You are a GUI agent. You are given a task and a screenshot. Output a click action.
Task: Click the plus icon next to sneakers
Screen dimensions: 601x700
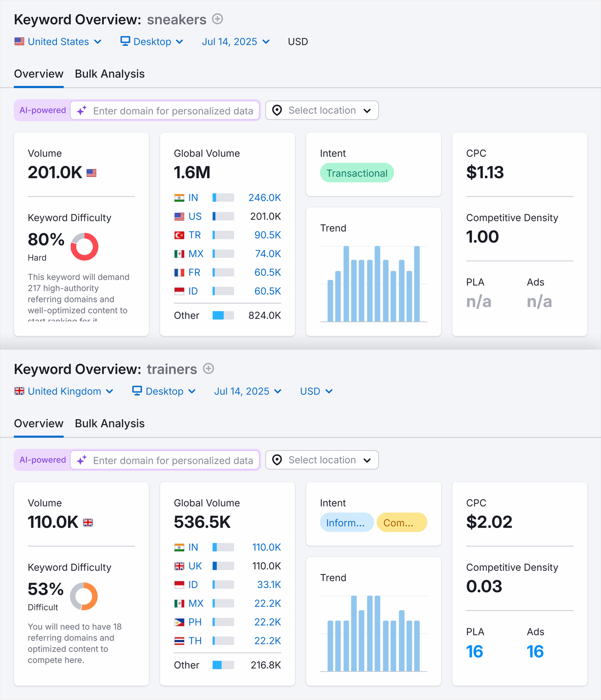[x=217, y=19]
